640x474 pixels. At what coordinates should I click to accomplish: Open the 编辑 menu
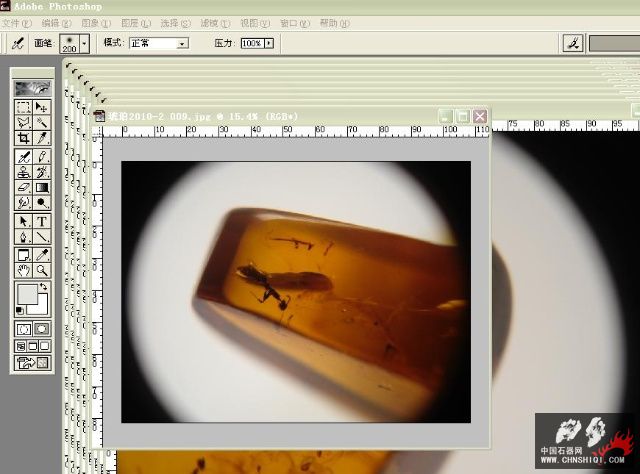coord(56,24)
